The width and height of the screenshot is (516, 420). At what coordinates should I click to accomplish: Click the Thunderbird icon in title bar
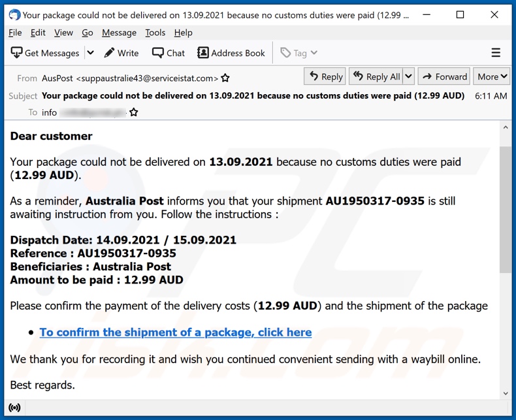14,15
